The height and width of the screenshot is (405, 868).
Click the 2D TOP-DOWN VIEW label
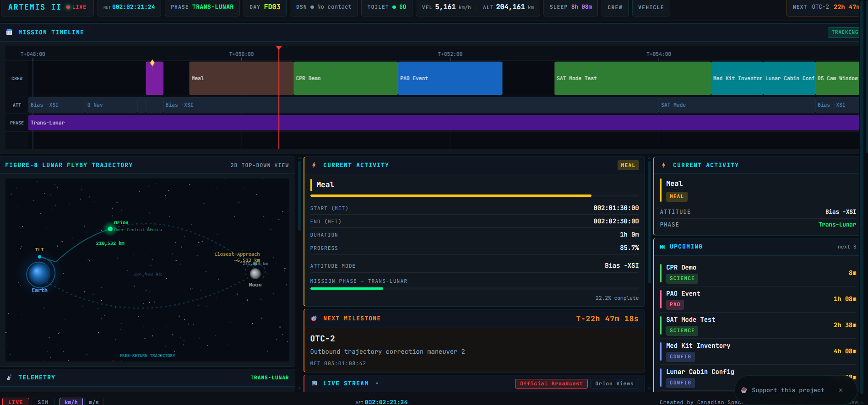260,165
